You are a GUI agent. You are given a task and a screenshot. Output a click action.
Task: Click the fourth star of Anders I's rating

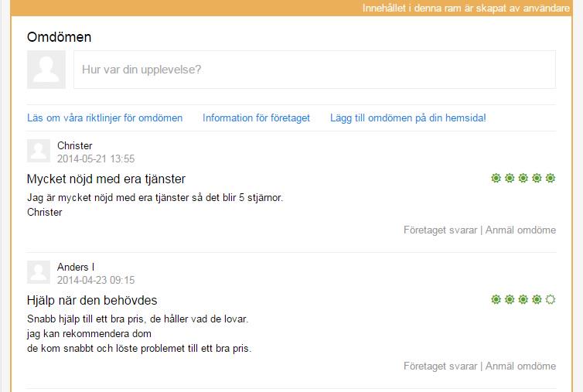coord(537,299)
